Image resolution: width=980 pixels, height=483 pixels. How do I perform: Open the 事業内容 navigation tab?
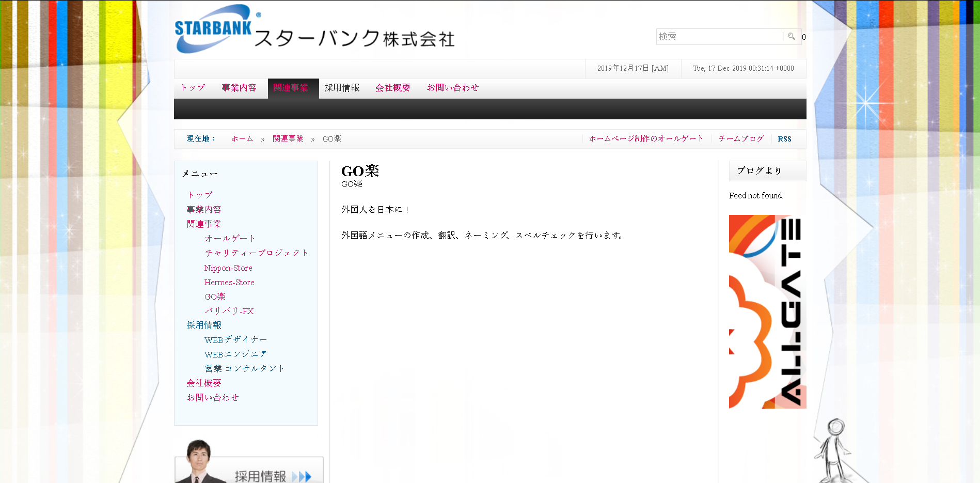[239, 88]
